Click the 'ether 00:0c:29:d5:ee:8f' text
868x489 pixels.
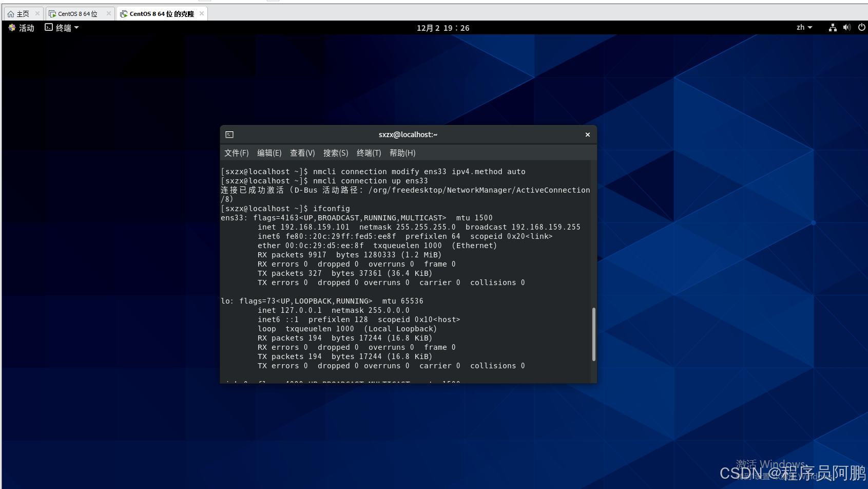click(311, 246)
